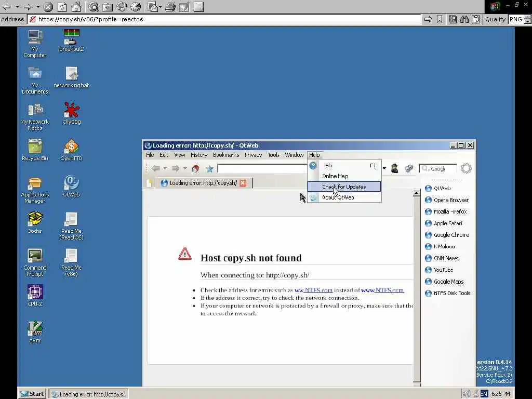532x399 pixels.
Task: Click the volume icon in system tray
Action: (x=467, y=394)
